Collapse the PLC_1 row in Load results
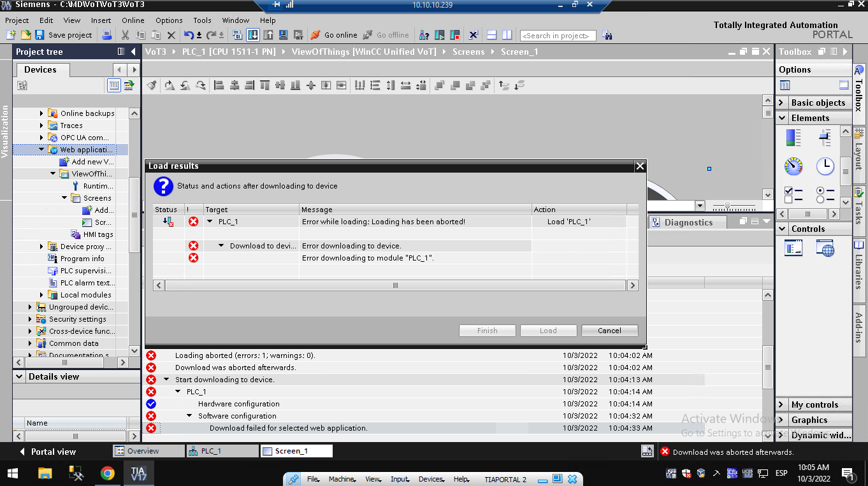Screen dimensions: 868x486 (x=210, y=222)
